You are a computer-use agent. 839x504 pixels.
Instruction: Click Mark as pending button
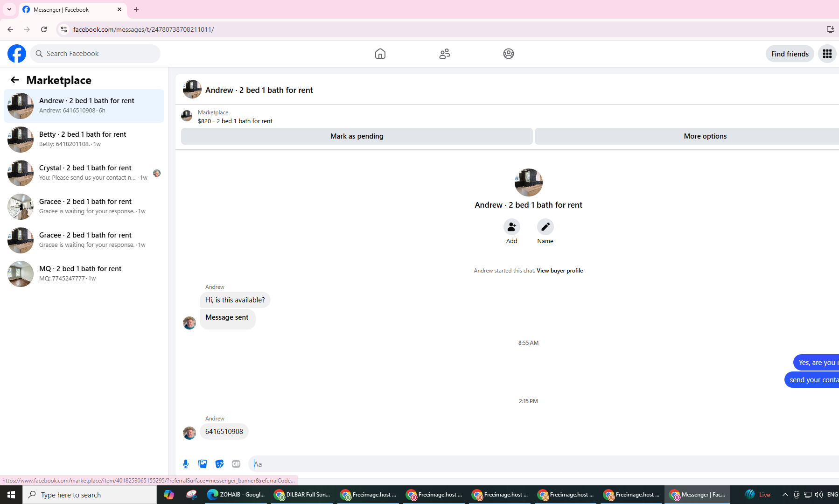[357, 136]
